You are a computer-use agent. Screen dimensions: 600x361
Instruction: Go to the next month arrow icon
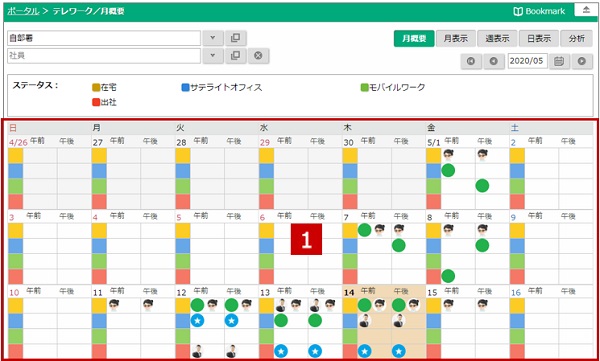tap(582, 61)
